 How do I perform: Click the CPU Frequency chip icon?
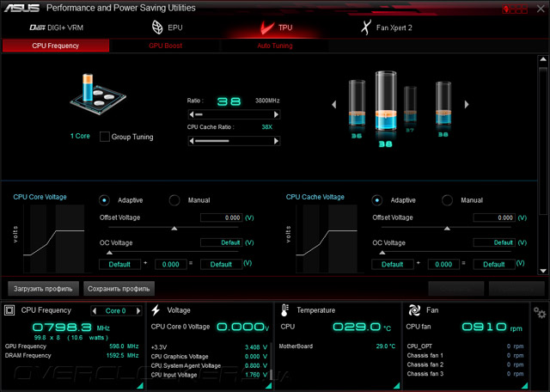[x=9, y=310]
